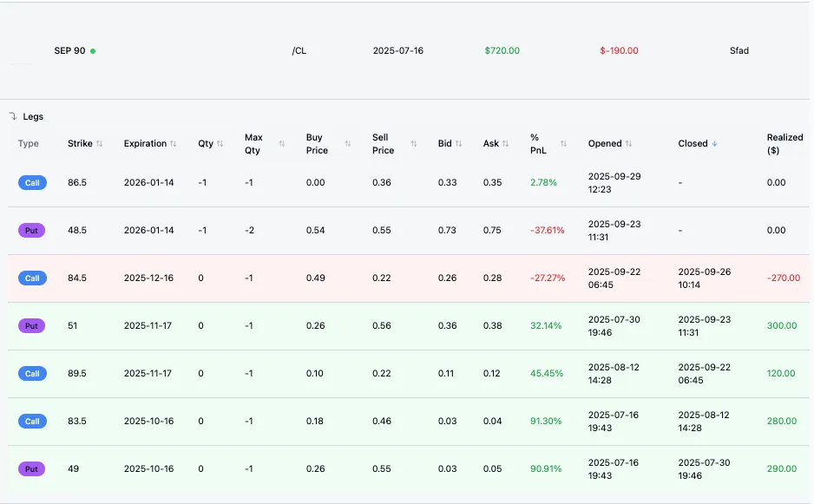Viewport: 814px width, 504px height.
Task: Click the Call 84.5 losing leg row
Action: click(409, 278)
